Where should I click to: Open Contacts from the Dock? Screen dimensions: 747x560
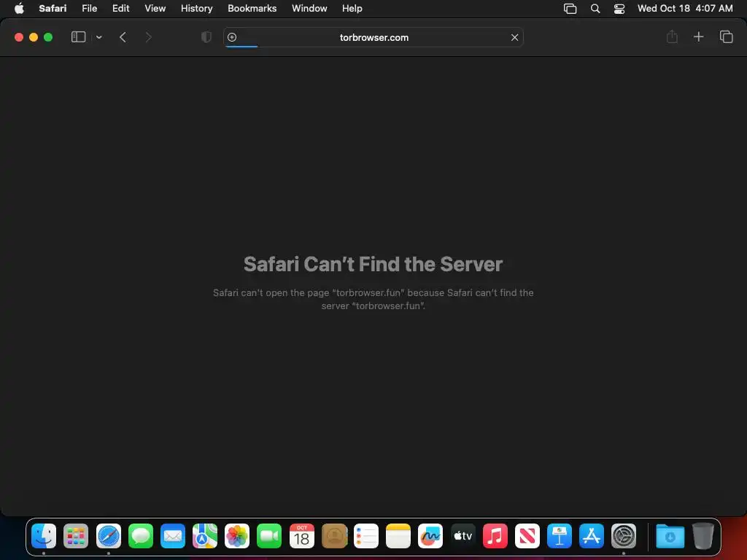tap(334, 536)
